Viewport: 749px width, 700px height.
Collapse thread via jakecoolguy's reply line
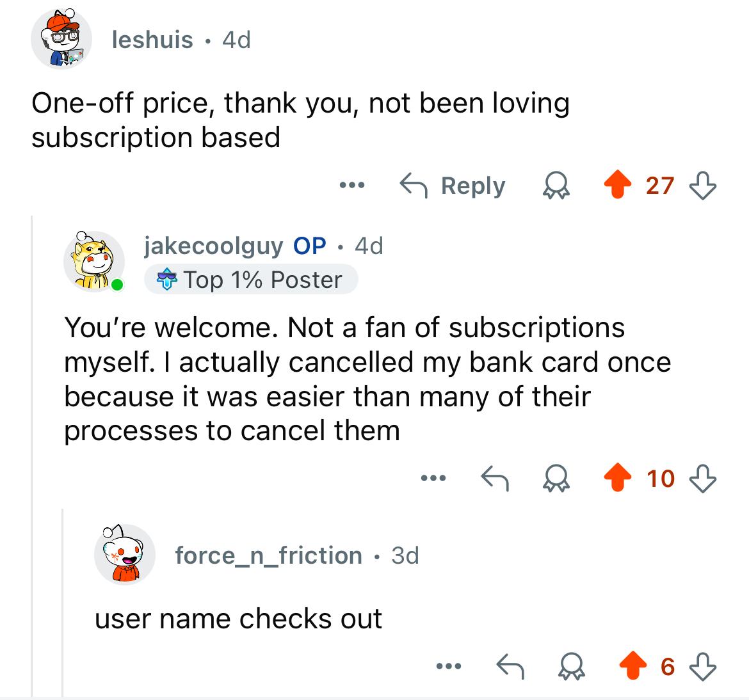[x=63, y=603]
